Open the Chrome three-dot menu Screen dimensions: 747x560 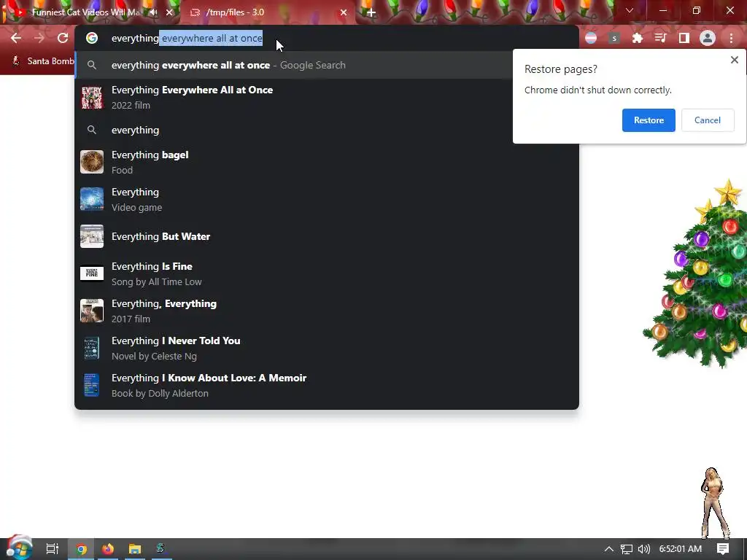731,38
